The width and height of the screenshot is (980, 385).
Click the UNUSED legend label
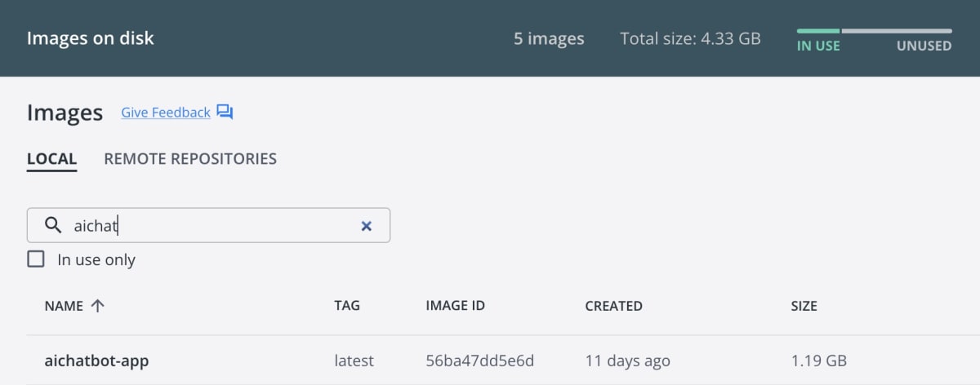tap(924, 46)
